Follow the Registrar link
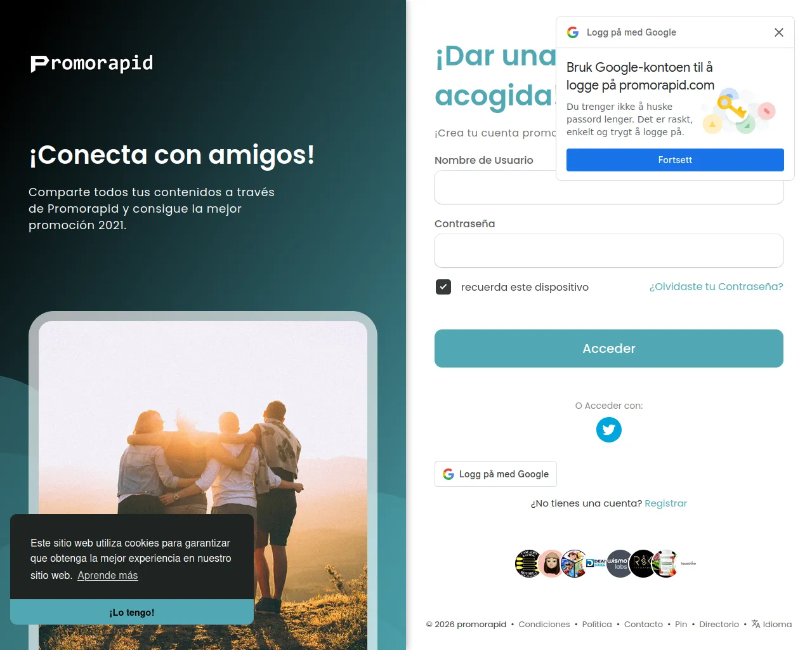This screenshot has height=650, width=812. click(665, 503)
